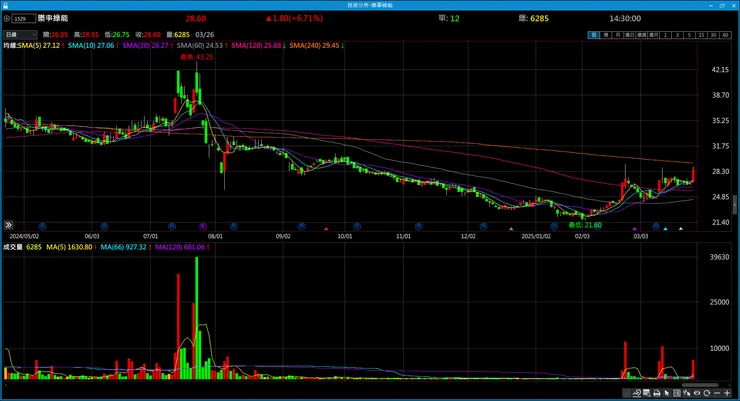Switch to the 15-minute period tab
Viewport: 740px width, 401px height.
tap(702, 35)
